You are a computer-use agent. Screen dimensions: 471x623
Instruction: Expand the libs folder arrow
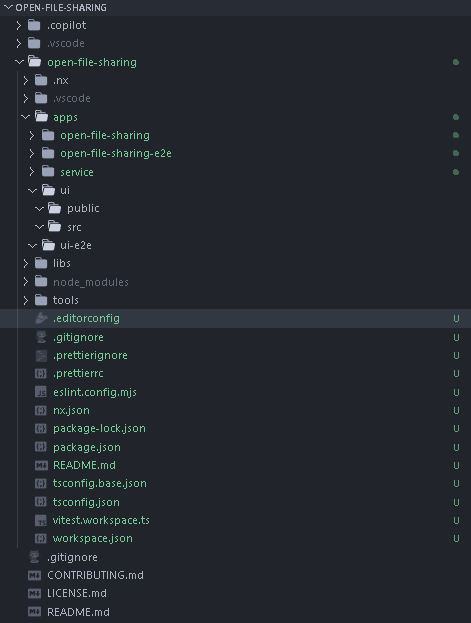[25, 263]
